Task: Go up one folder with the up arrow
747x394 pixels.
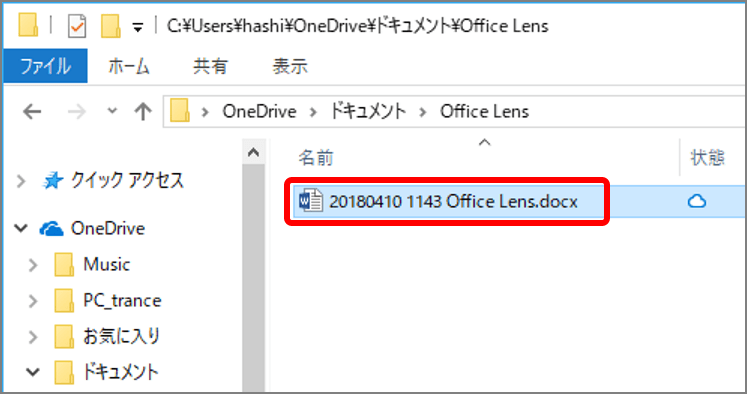Action: point(143,112)
